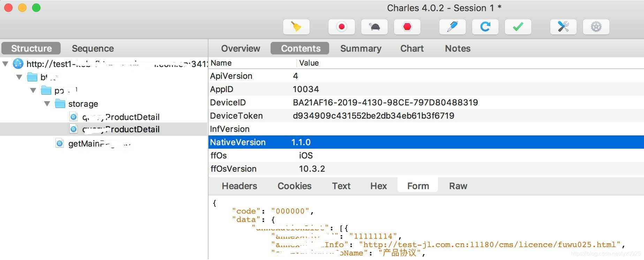This screenshot has height=260, width=644.
Task: Collapse the storage folder
Action: [47, 104]
